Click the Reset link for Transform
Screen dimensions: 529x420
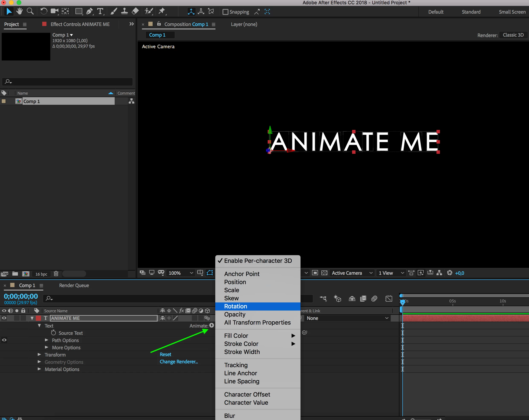(165, 354)
